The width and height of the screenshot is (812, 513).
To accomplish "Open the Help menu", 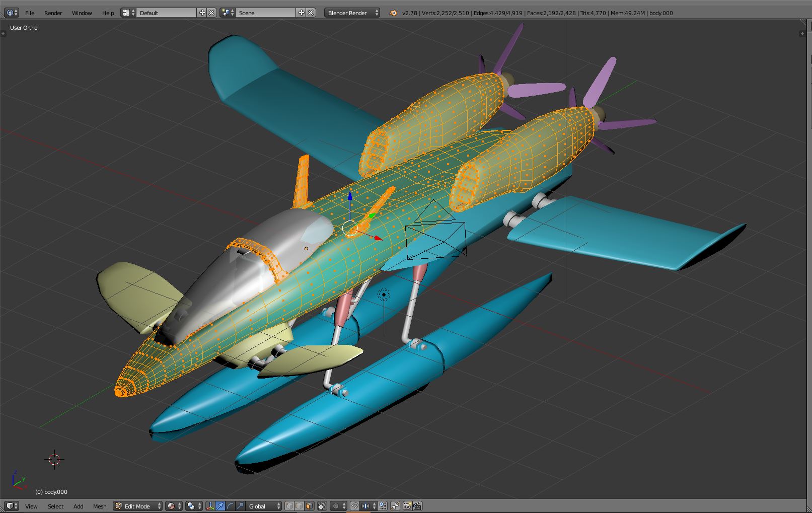I will coord(108,13).
